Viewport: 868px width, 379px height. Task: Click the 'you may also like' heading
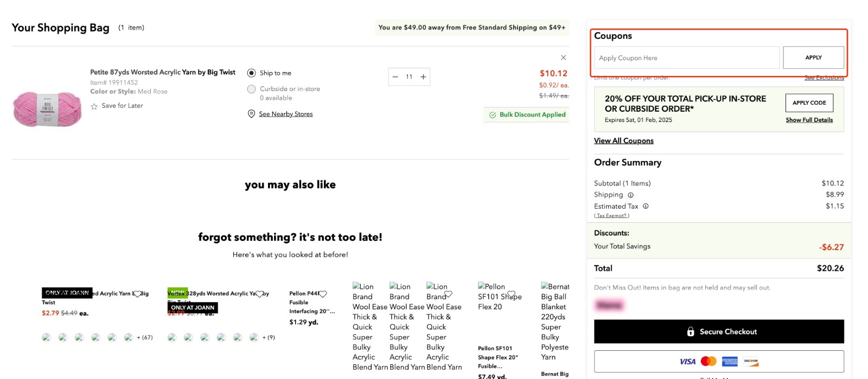pos(290,185)
